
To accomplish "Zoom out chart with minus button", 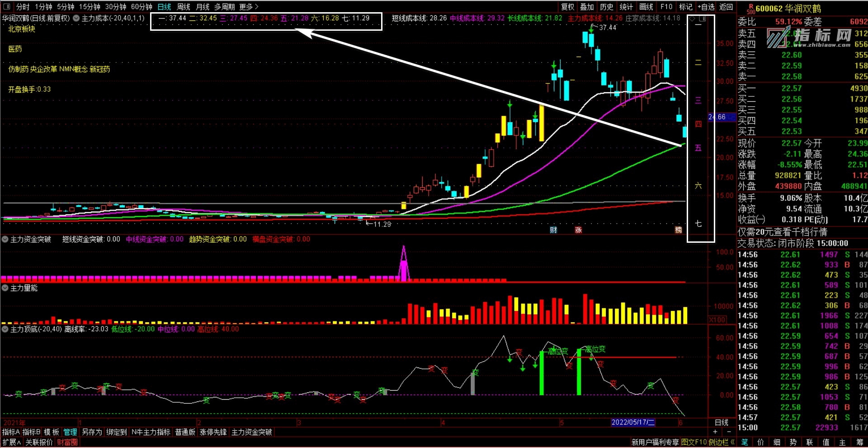I will click(728, 432).
